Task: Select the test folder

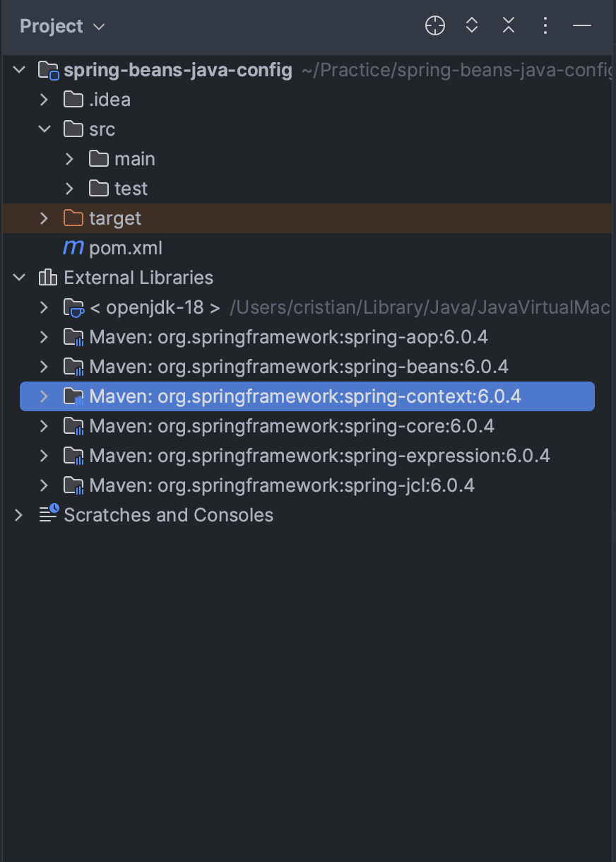Action: pos(131,189)
